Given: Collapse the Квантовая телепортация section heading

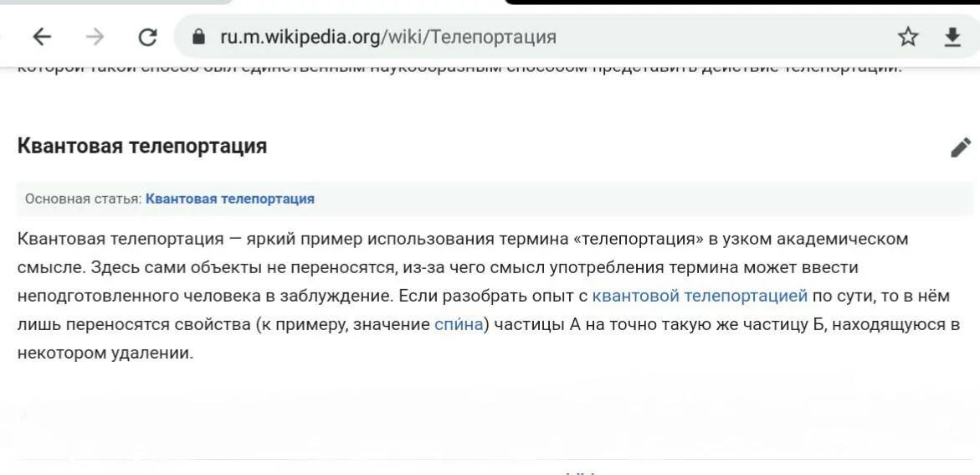Looking at the screenshot, I should pyautogui.click(x=142, y=146).
